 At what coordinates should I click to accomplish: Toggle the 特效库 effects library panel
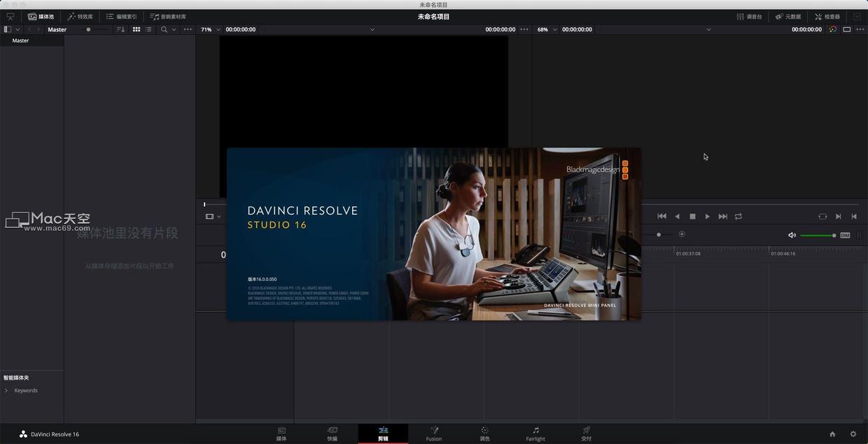80,16
